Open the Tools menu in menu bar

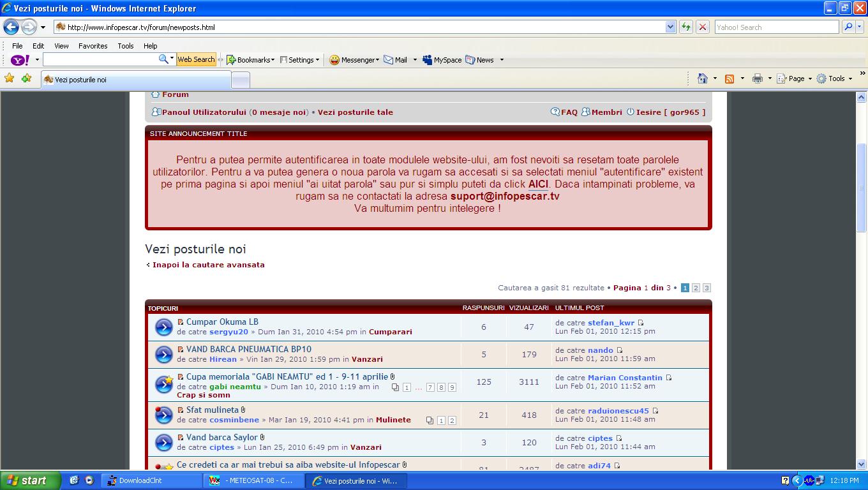coord(126,46)
